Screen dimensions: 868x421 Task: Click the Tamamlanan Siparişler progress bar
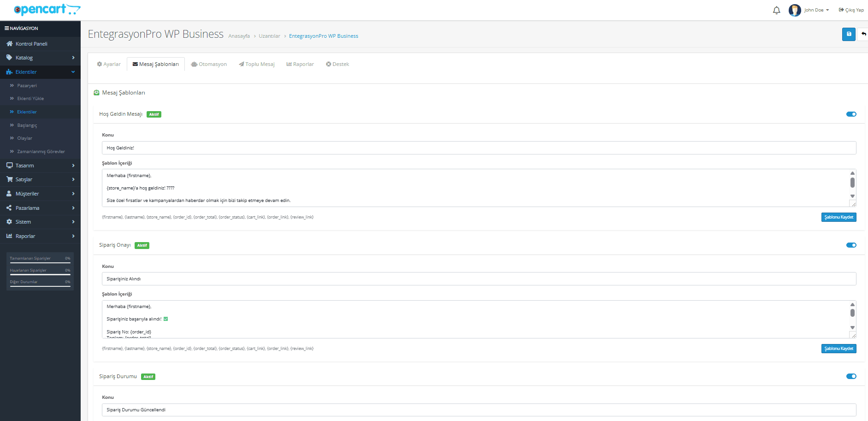(x=40, y=263)
